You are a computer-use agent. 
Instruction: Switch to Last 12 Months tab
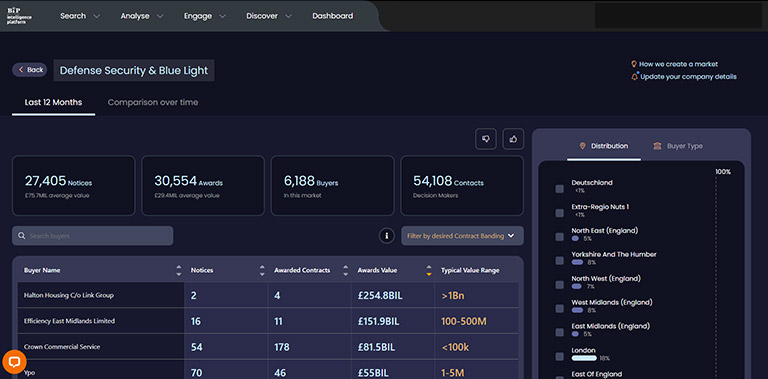tap(53, 102)
